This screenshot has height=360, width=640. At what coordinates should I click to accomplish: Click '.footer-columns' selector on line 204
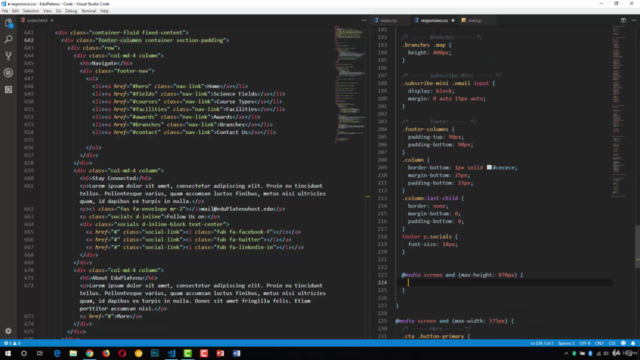425,129
